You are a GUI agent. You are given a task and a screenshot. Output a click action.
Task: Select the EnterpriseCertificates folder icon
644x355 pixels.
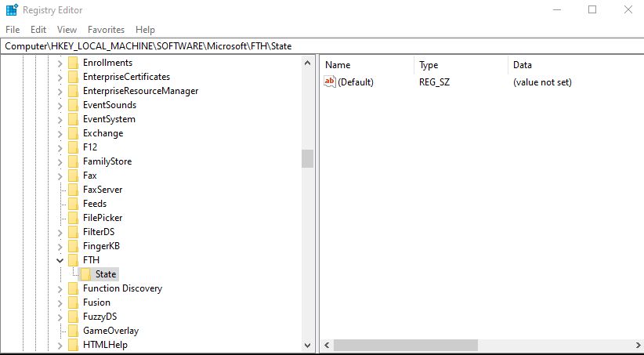click(73, 77)
